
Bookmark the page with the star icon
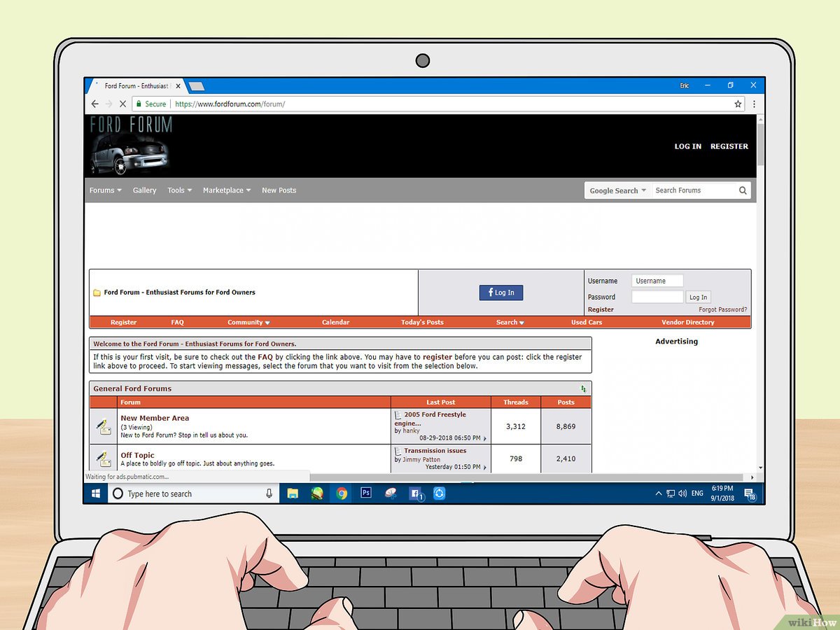tap(738, 104)
